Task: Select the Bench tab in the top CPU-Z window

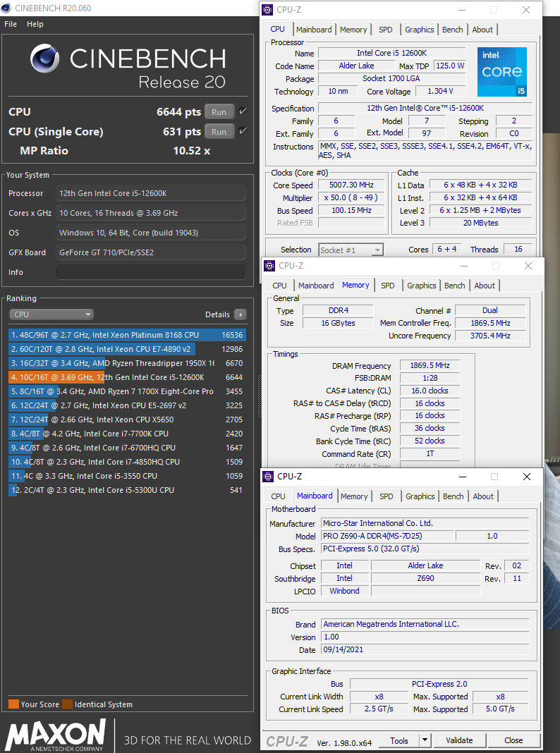Action: [452, 30]
